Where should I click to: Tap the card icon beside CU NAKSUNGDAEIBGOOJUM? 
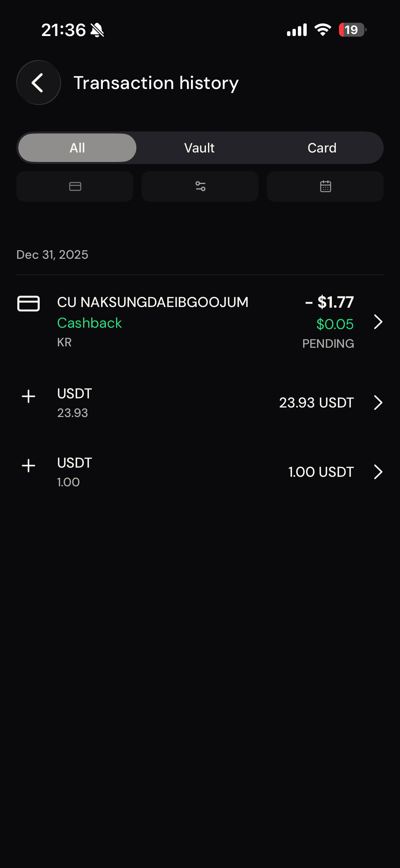point(28,303)
